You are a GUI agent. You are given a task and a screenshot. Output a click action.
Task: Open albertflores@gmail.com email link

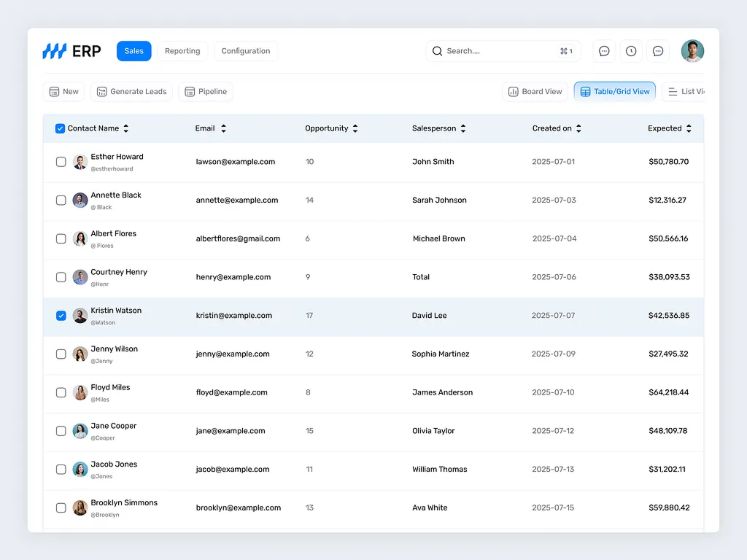tap(236, 238)
